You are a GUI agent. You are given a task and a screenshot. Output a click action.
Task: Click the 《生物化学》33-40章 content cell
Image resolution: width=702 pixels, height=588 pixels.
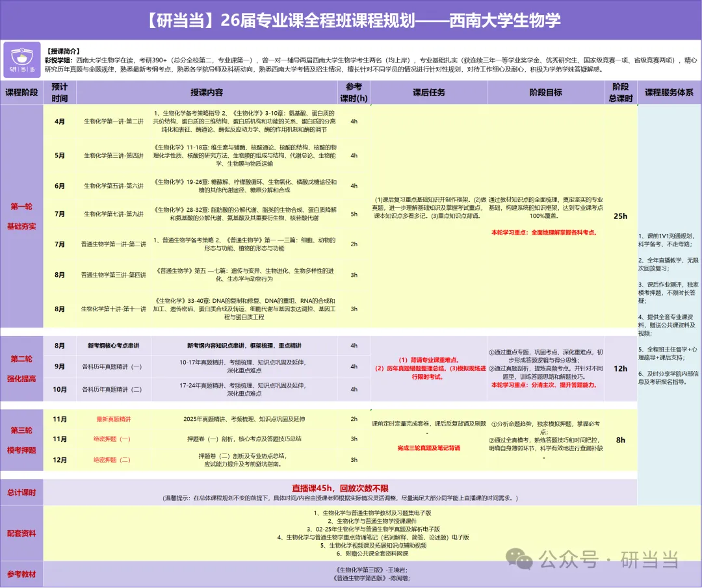[244, 309]
